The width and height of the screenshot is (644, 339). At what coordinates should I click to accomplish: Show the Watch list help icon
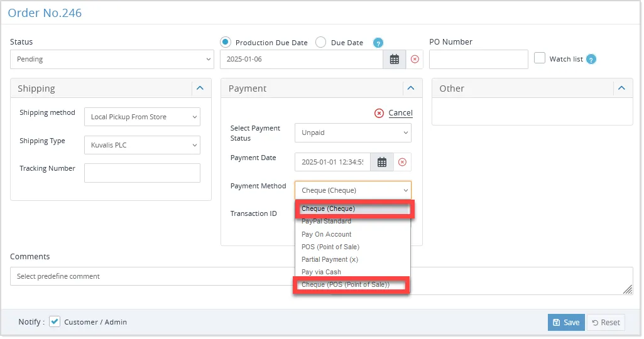tap(591, 59)
